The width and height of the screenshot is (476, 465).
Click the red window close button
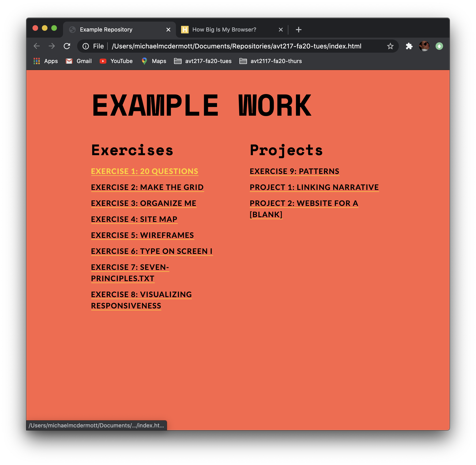click(35, 28)
